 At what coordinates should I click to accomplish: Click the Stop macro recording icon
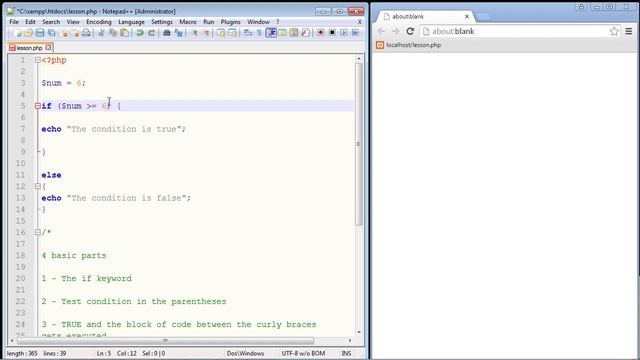(332, 33)
